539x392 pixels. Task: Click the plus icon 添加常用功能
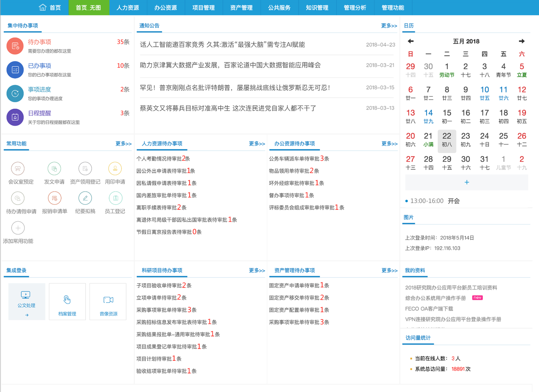point(18,228)
